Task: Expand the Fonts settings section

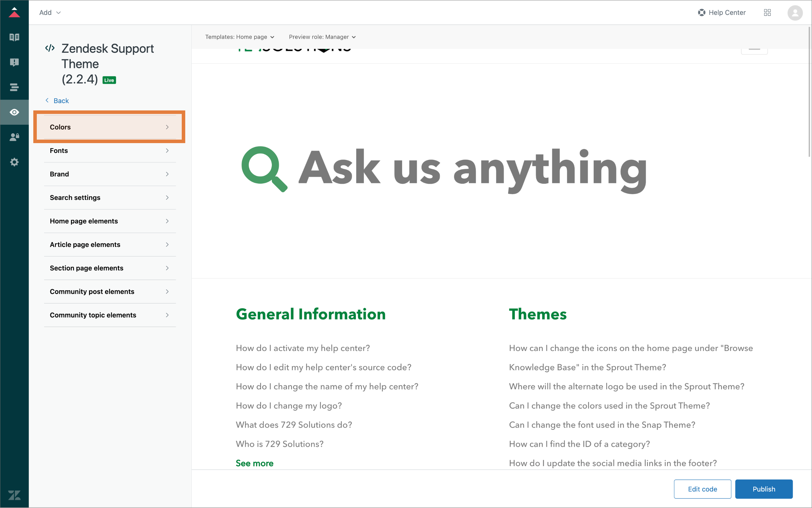Action: pyautogui.click(x=109, y=150)
